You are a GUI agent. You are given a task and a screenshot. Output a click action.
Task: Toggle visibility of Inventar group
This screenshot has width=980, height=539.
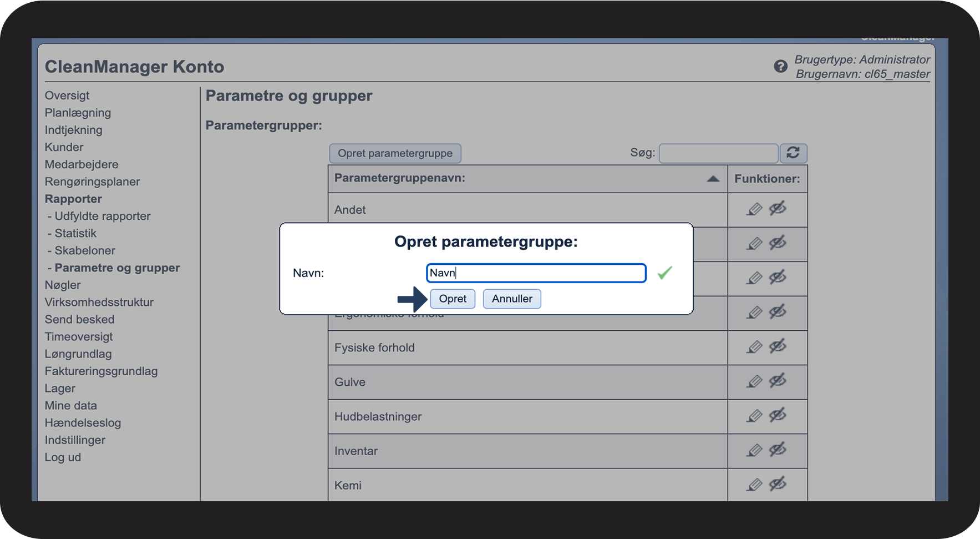pyautogui.click(x=778, y=450)
